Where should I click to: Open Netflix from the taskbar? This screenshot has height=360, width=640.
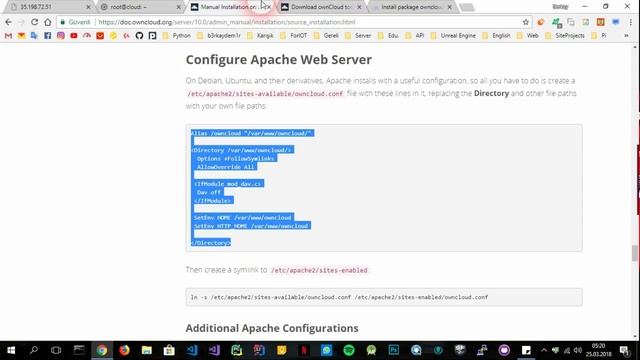[x=304, y=350]
